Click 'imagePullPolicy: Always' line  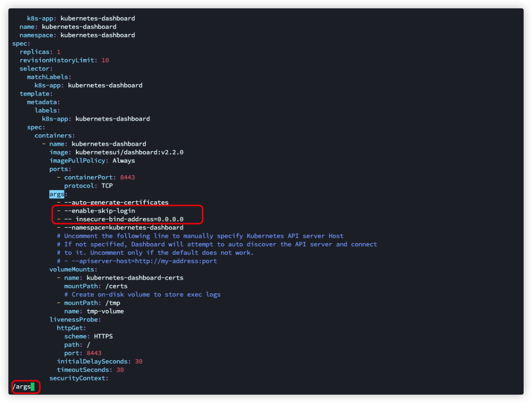[x=92, y=160]
